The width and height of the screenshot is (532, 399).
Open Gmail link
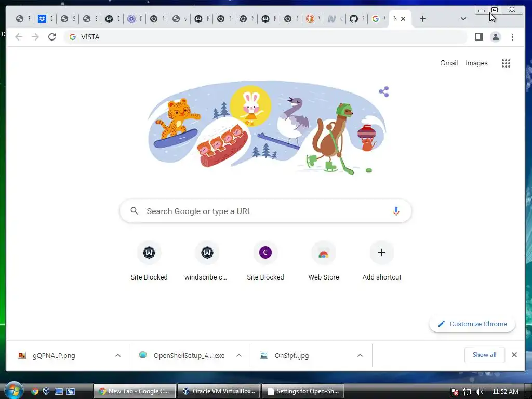point(449,63)
